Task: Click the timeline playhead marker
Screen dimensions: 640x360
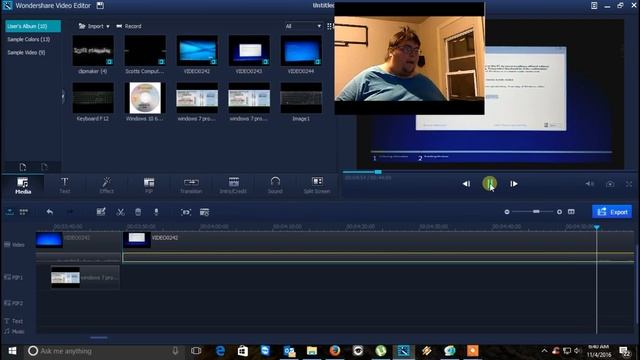Action: (596, 227)
